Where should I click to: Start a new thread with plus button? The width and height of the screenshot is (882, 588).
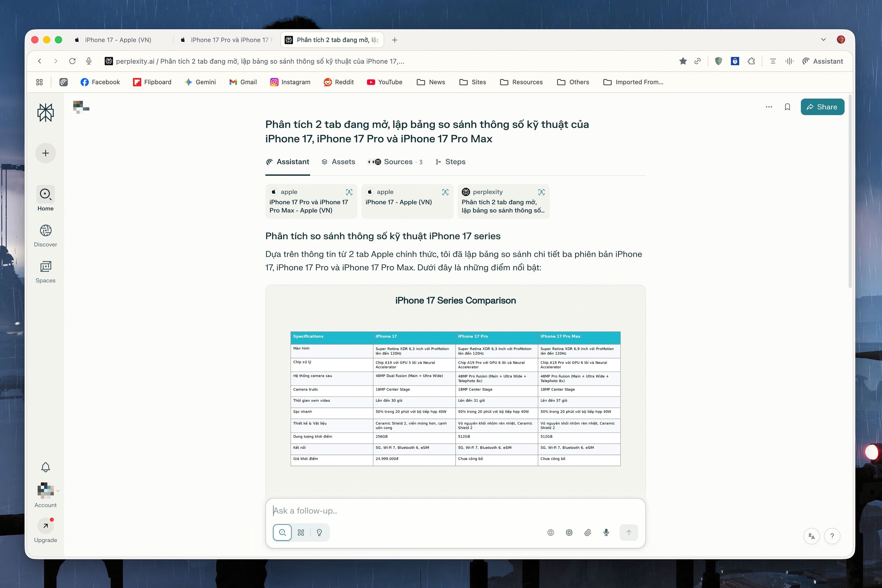(45, 153)
